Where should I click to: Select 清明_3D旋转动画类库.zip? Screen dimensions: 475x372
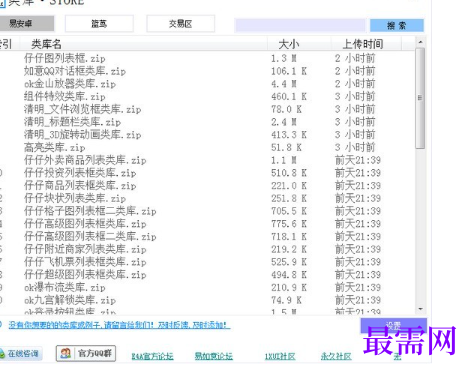pos(83,134)
